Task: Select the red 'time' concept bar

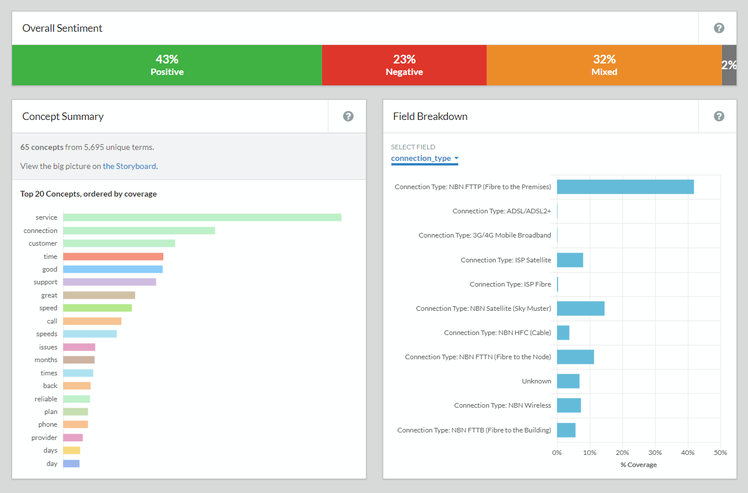Action: coord(113,257)
